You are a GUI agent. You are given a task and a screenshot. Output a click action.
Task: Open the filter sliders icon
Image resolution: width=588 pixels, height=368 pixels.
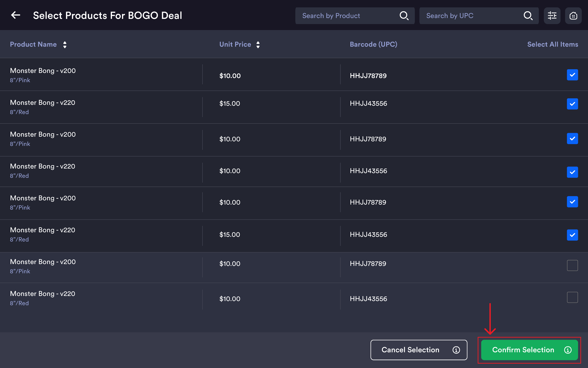coord(552,16)
